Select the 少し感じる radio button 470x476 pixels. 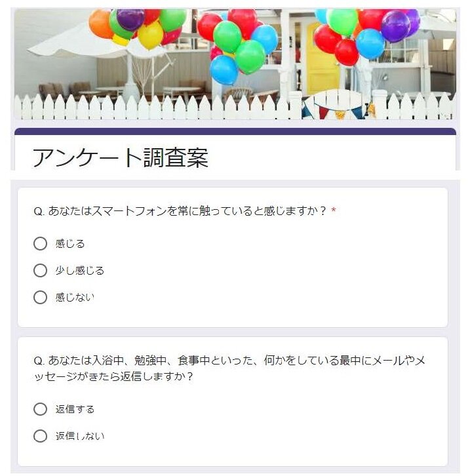click(40, 270)
